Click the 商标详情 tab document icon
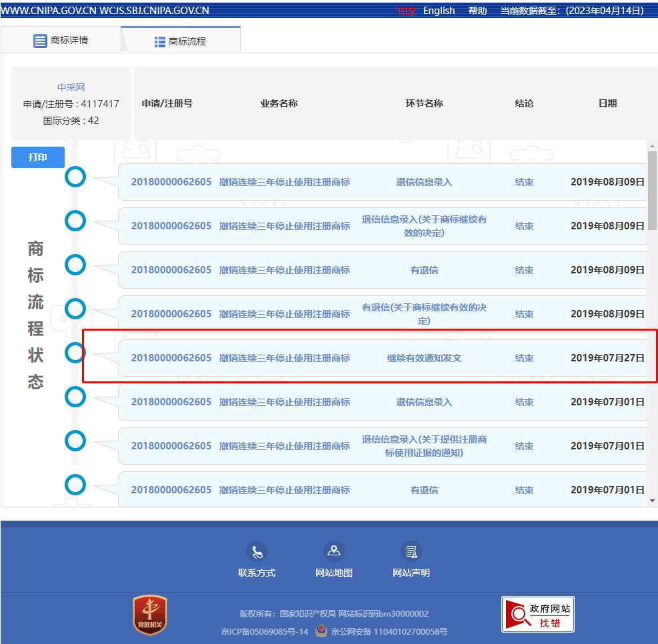Screen dimensions: 658x644 point(40,41)
